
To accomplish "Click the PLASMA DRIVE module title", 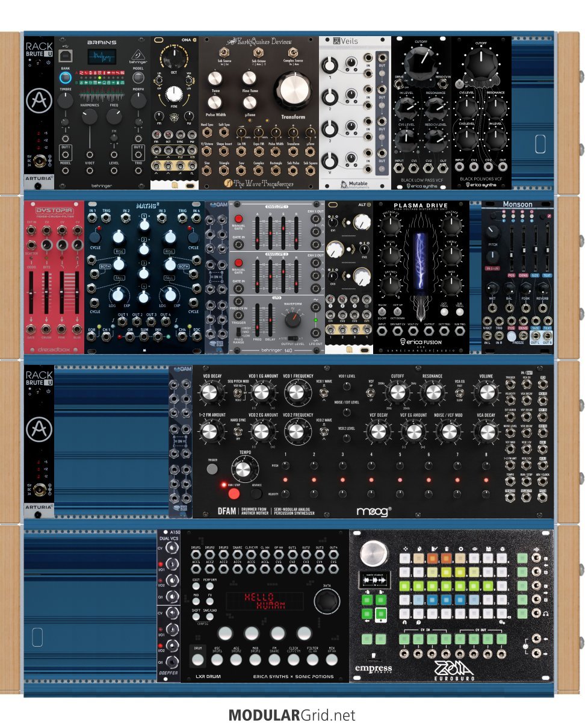I will pos(421,205).
